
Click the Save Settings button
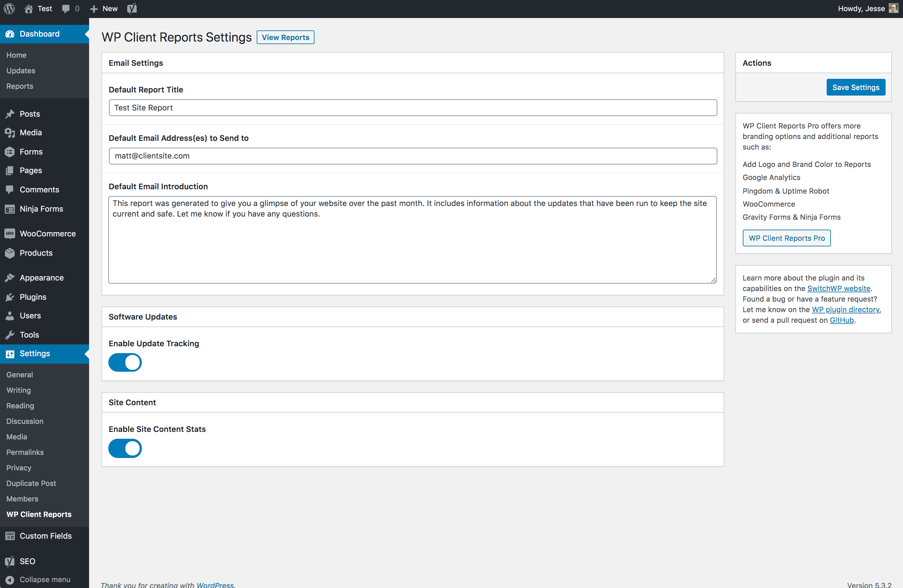pos(856,87)
